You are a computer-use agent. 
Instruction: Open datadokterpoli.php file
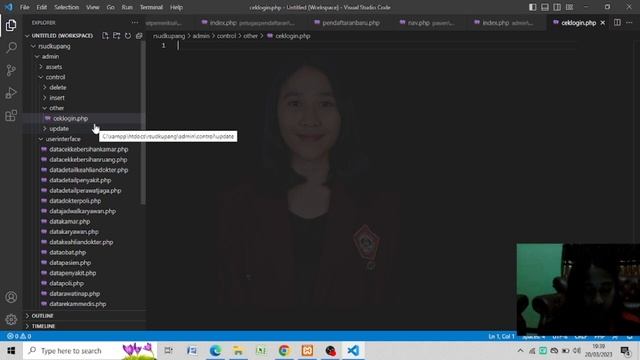pos(75,201)
